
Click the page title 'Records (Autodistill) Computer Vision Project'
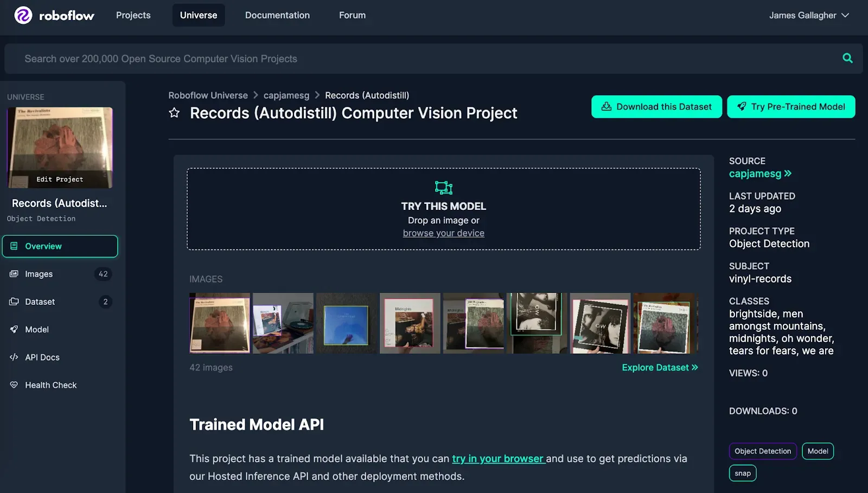[354, 113]
